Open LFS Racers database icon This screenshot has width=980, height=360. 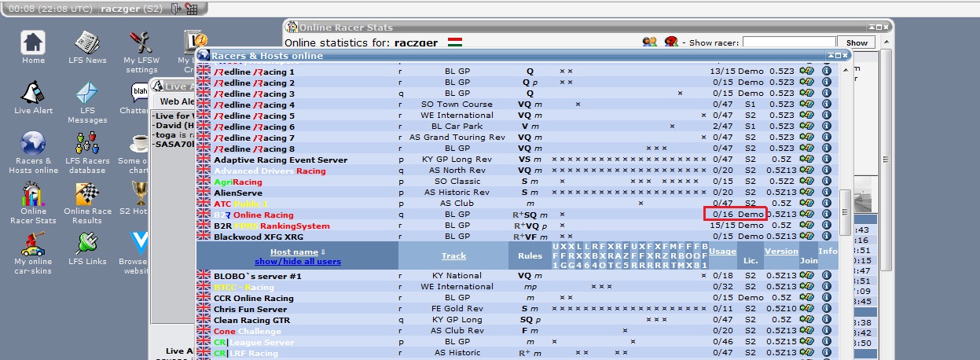coord(86,143)
